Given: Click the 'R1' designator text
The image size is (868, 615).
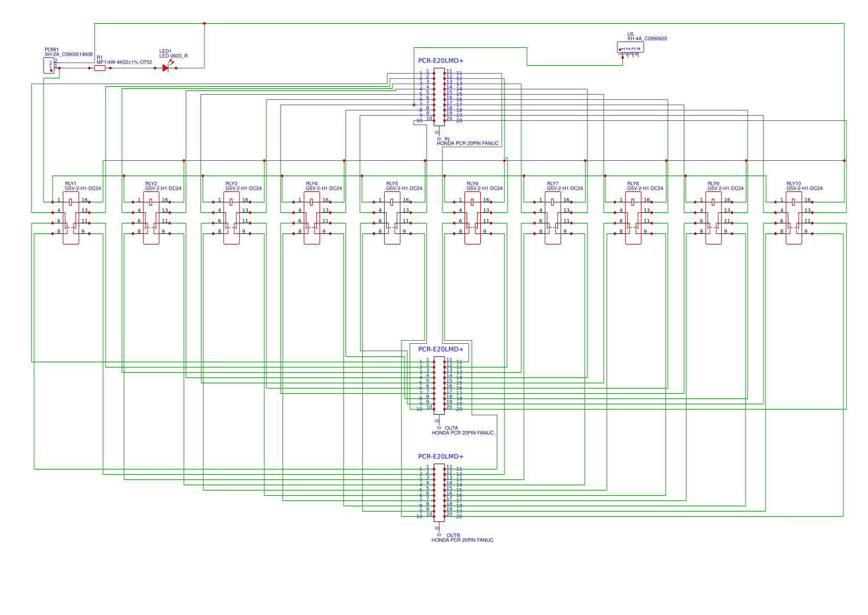Looking at the screenshot, I should (100, 58).
